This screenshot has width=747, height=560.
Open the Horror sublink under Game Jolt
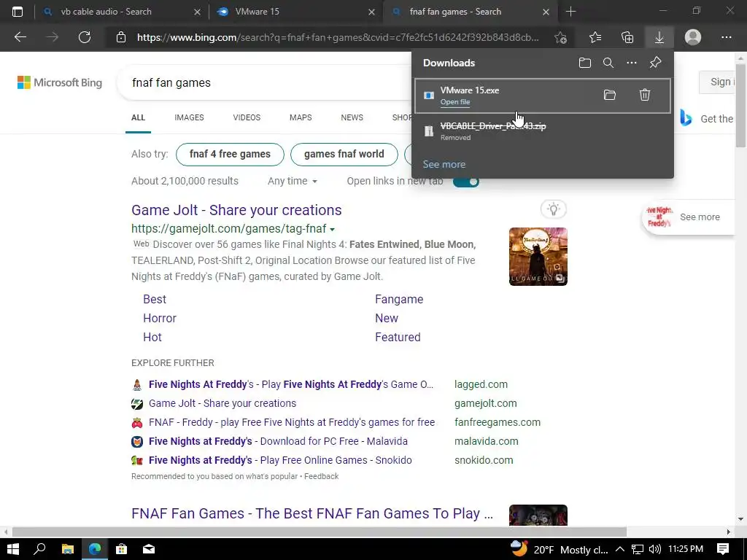(160, 319)
